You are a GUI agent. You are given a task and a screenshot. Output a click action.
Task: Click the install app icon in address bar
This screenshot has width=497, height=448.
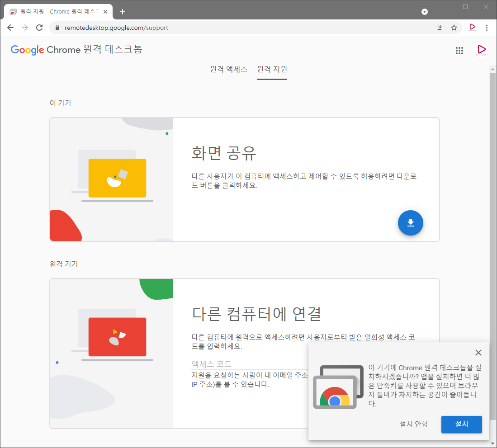439,28
